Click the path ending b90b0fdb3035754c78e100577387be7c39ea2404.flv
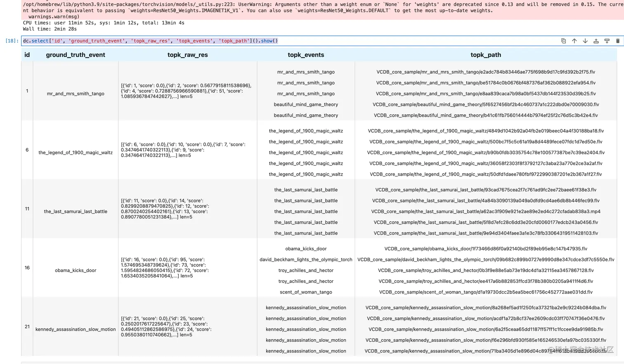 (x=486, y=153)
